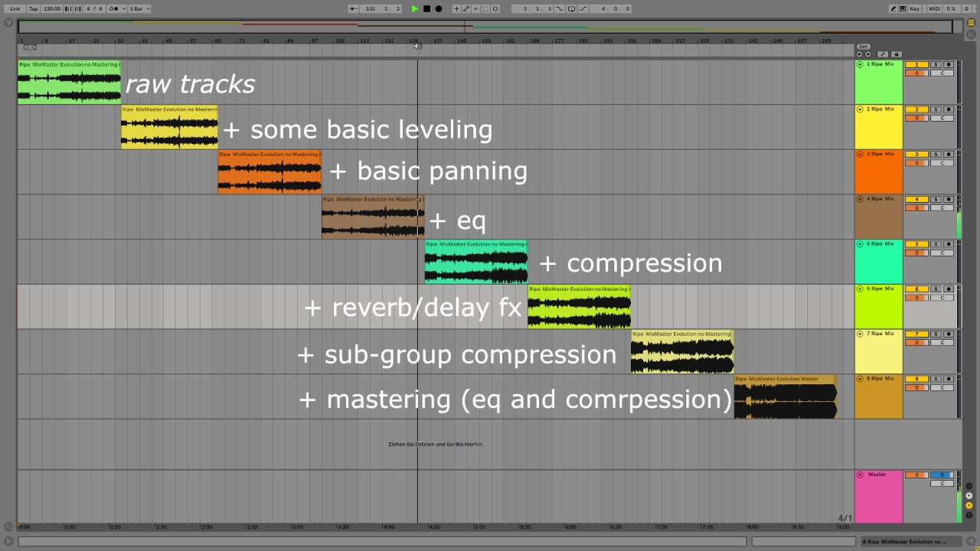
Task: Toggle the In/Out section show button
Action: click(x=969, y=486)
